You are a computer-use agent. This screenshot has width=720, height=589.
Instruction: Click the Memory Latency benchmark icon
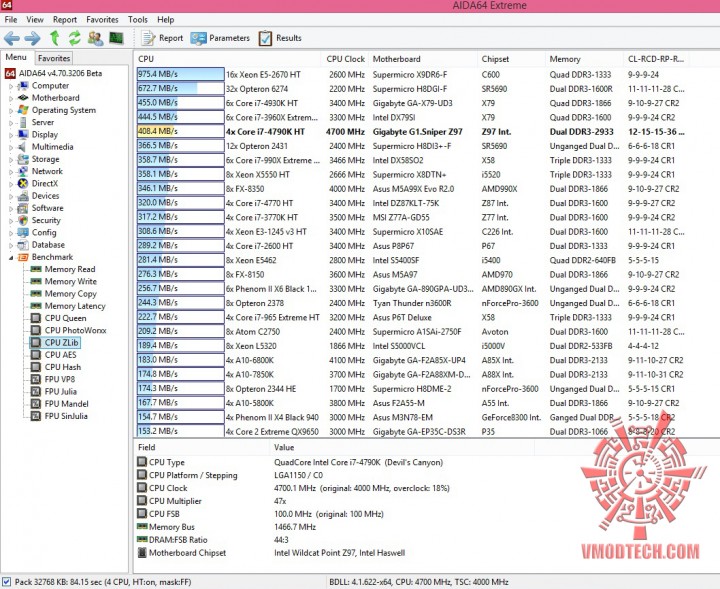[x=36, y=306]
